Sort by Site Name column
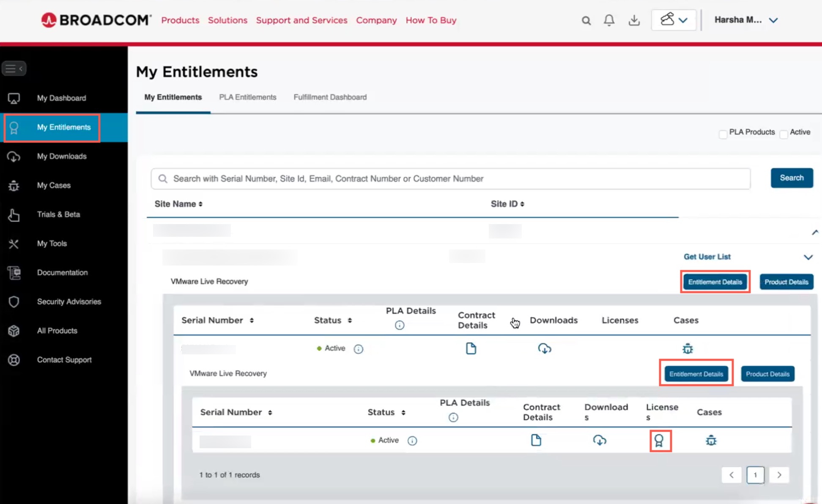The image size is (822, 504). 178,204
